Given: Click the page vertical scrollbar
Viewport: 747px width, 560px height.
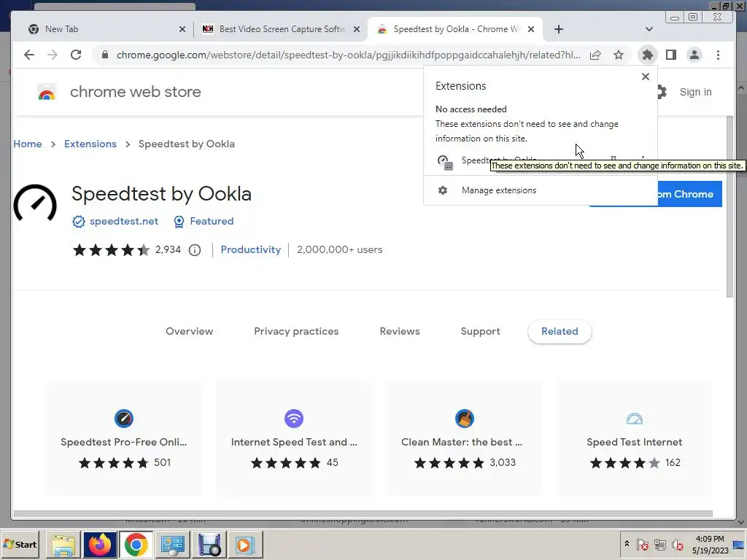Looking at the screenshot, I should [729, 206].
